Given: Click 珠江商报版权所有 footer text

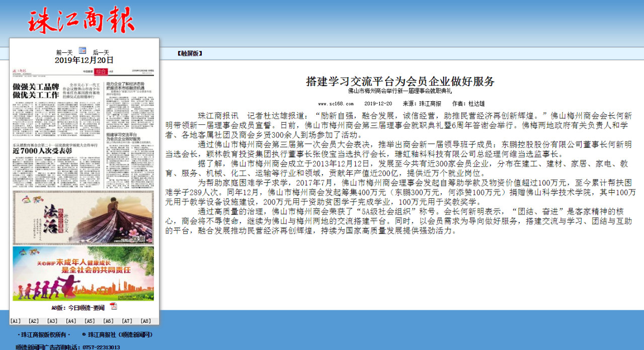Looking at the screenshot, I should [x=44, y=335].
